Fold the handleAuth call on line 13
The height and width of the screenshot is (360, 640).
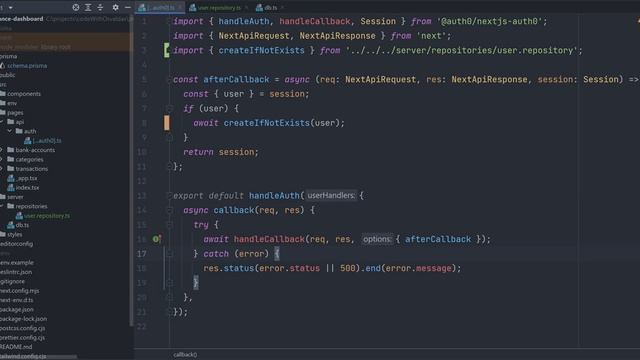point(169,196)
